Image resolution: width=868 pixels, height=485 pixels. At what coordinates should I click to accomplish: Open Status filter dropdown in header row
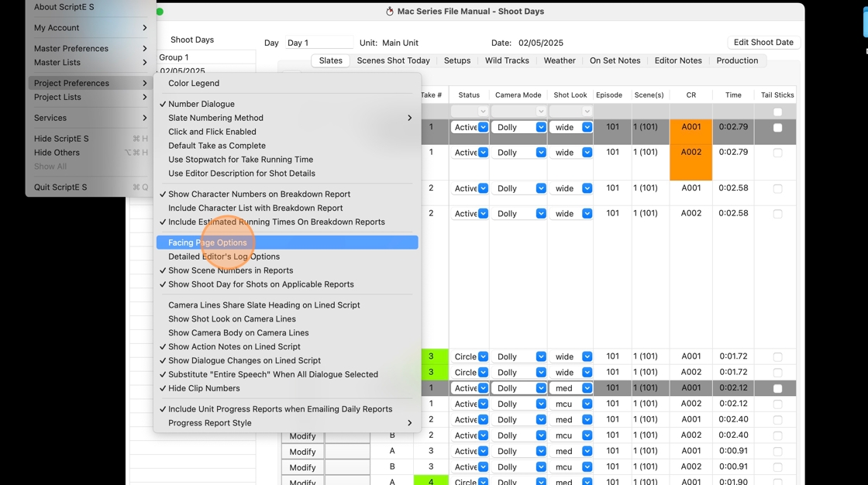point(470,112)
